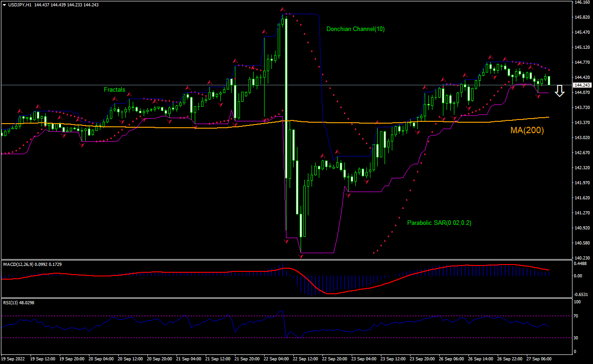Click the 26 Sep 06:00 time label

coord(451,359)
